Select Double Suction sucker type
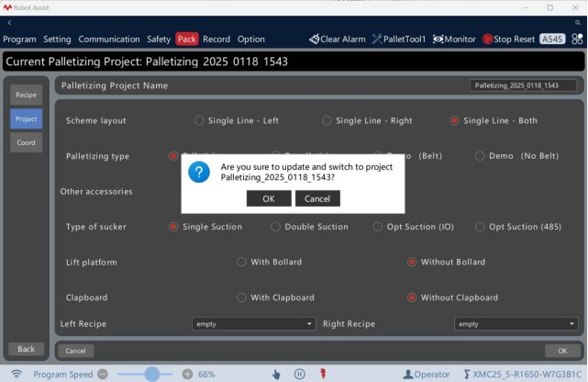588x382 pixels. [x=275, y=227]
